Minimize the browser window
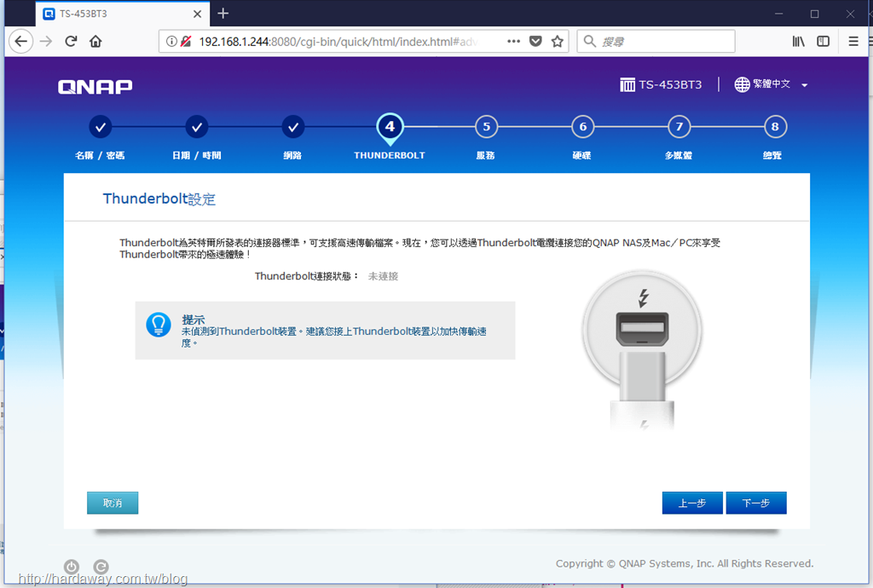873x588 pixels. pos(779,14)
